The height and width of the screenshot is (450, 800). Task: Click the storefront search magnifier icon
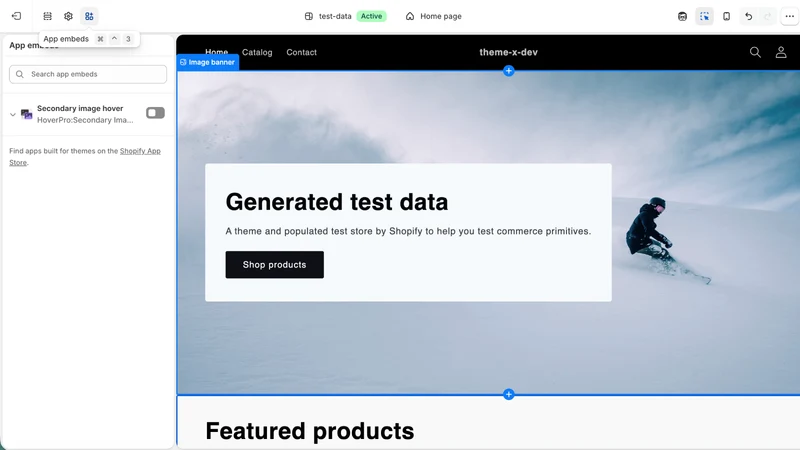pos(755,52)
